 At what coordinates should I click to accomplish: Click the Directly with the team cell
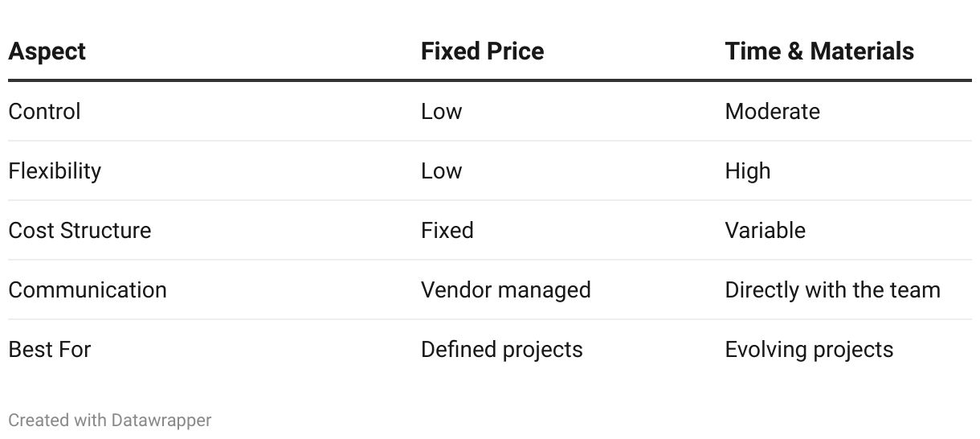point(832,289)
